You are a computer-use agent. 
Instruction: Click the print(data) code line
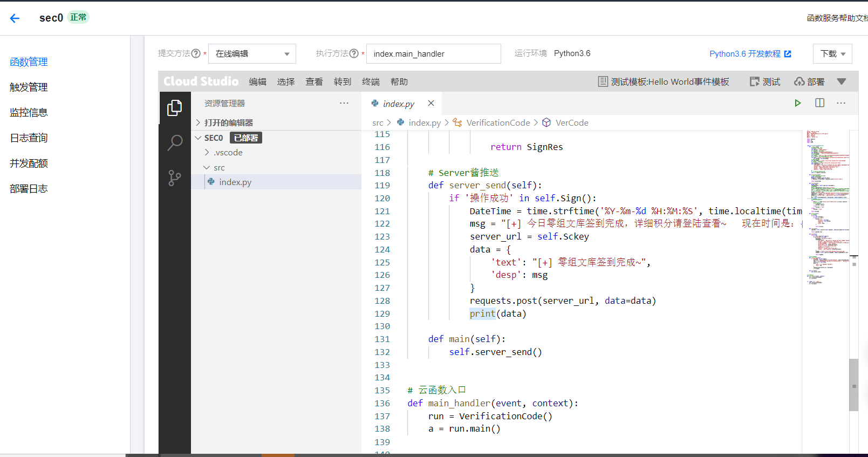click(x=498, y=314)
